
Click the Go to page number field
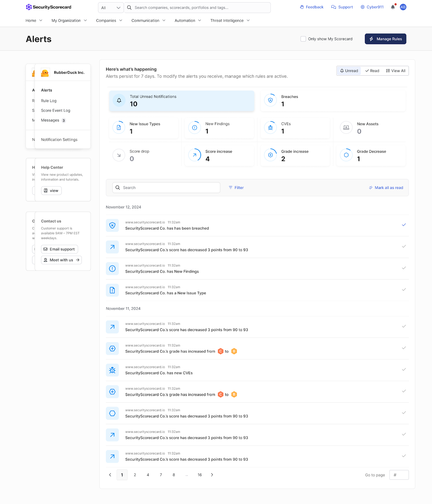(x=399, y=475)
